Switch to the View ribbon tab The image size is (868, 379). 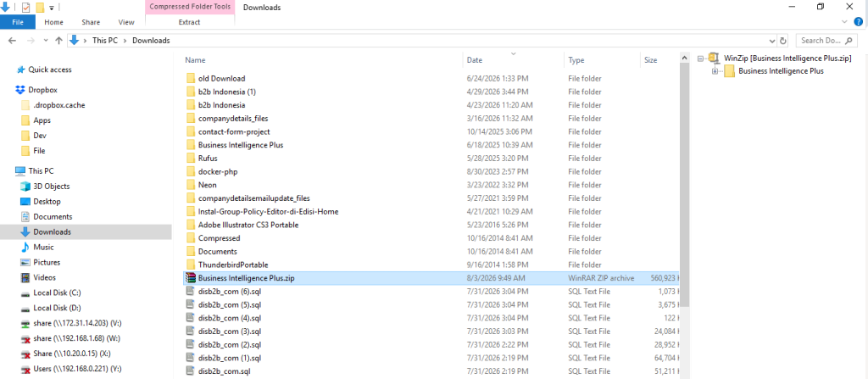(x=126, y=22)
